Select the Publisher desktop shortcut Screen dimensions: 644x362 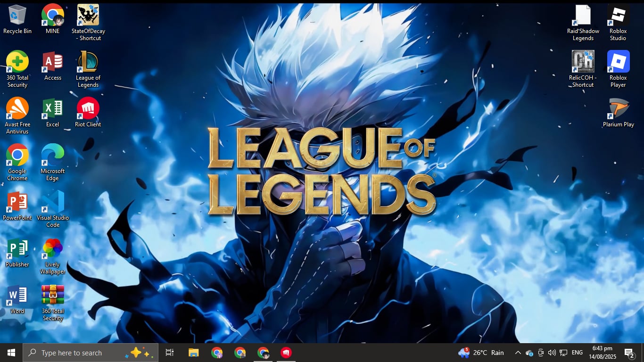pos(17,253)
